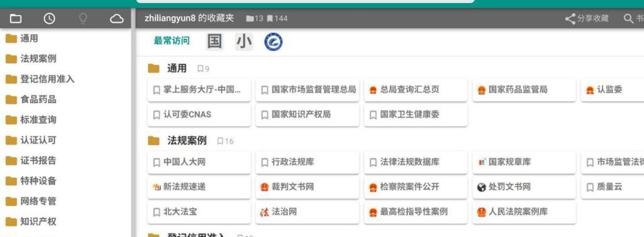Click the share icon beside 分享收藏

click(570, 18)
